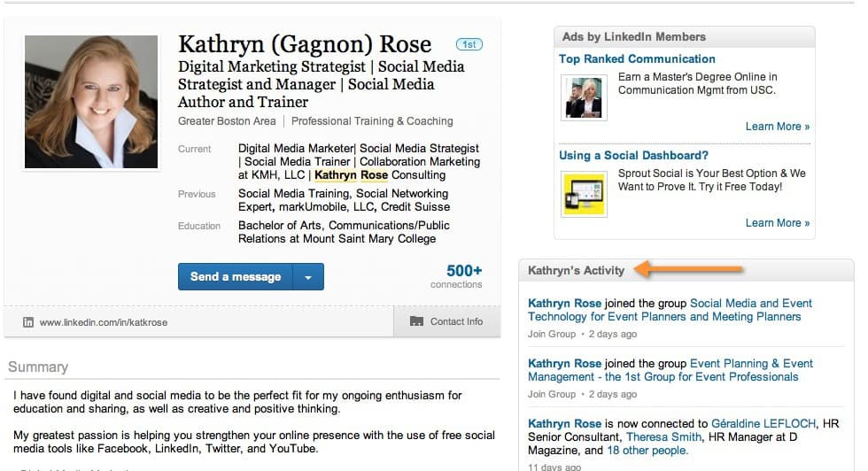Click the Using a Social Dashboard? link
This screenshot has width=868, height=471.
point(633,155)
